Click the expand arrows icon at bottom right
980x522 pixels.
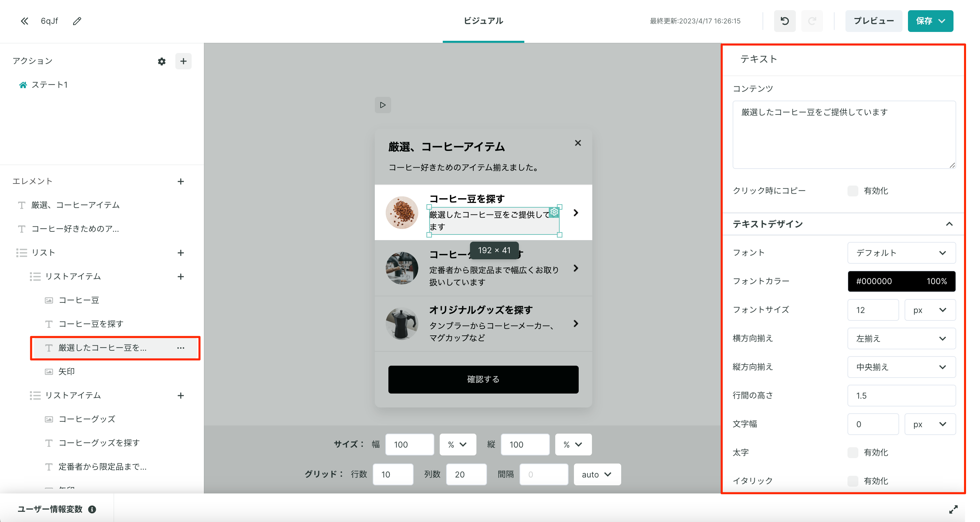pyautogui.click(x=953, y=509)
